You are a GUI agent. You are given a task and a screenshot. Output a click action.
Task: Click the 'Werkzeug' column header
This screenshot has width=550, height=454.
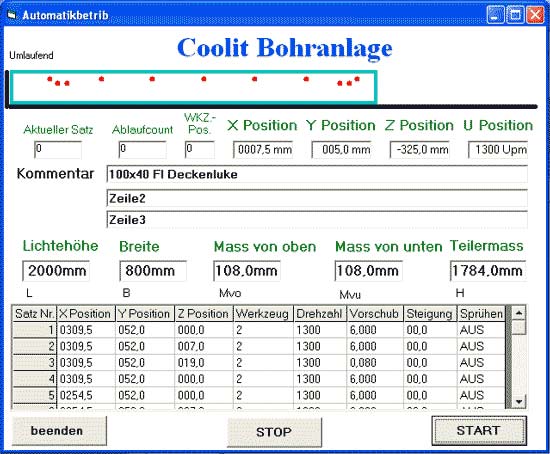[263, 314]
